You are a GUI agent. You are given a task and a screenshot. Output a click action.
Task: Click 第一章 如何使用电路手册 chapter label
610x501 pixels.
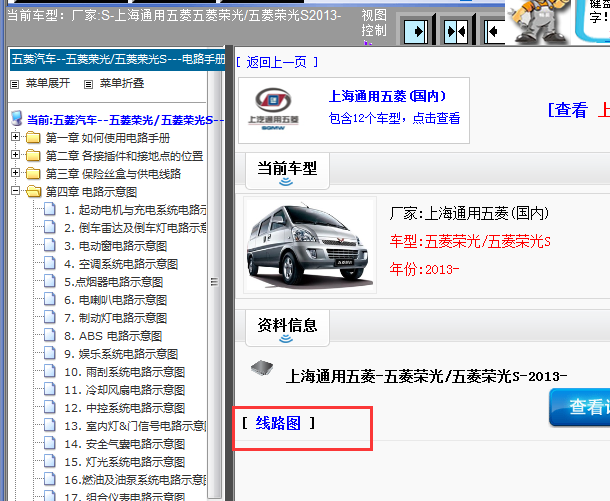pos(108,138)
